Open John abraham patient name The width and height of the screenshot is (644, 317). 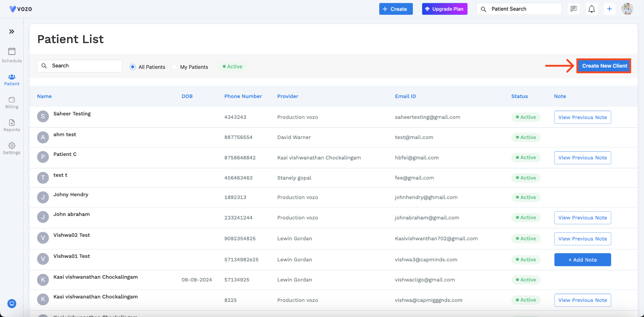point(71,214)
